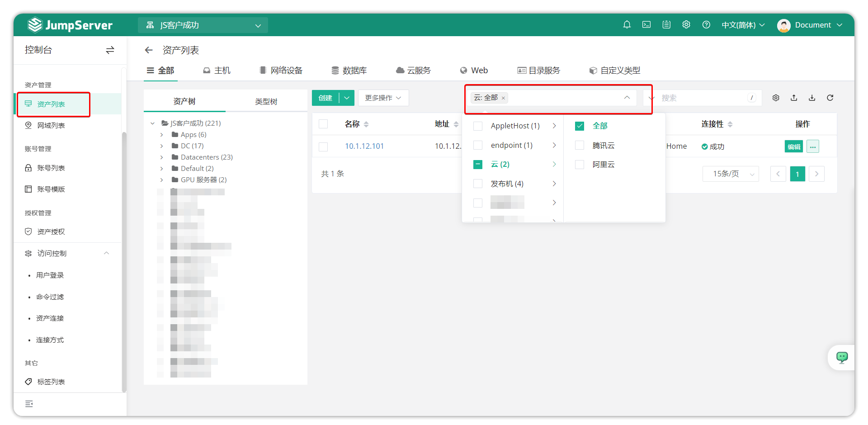The height and width of the screenshot is (425, 868).
Task: Expand the Datacenters (23) tree node
Action: coord(162,157)
